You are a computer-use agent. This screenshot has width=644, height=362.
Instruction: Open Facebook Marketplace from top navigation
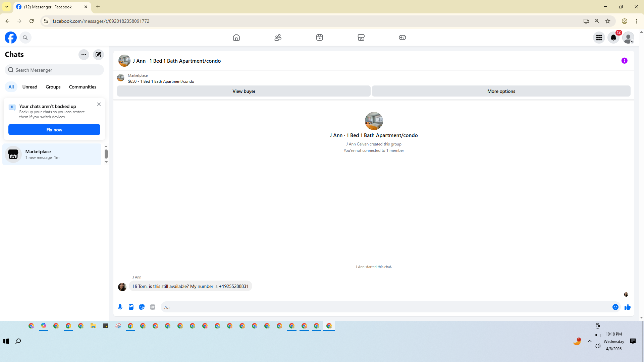[x=361, y=38]
